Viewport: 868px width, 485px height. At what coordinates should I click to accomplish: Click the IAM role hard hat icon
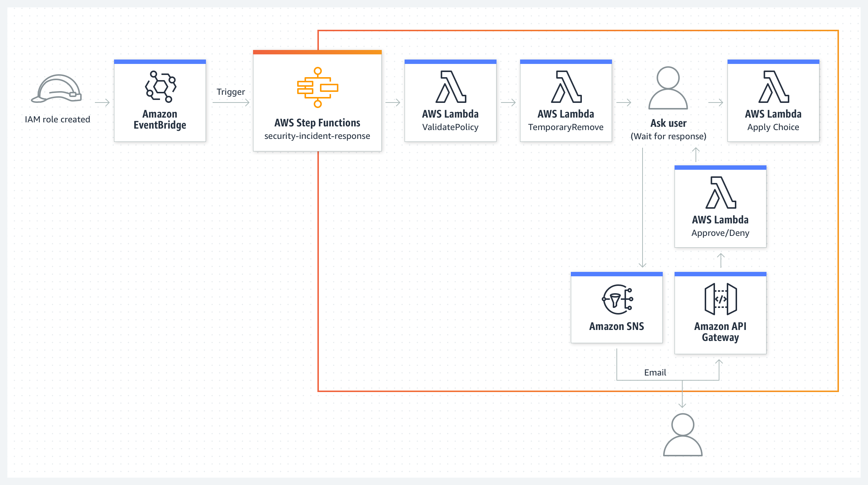tap(57, 89)
